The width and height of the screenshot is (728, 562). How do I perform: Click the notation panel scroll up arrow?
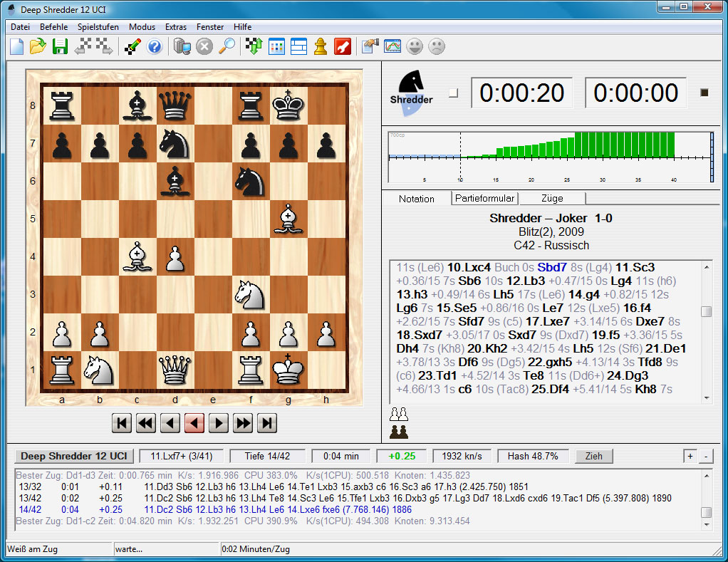pos(706,267)
